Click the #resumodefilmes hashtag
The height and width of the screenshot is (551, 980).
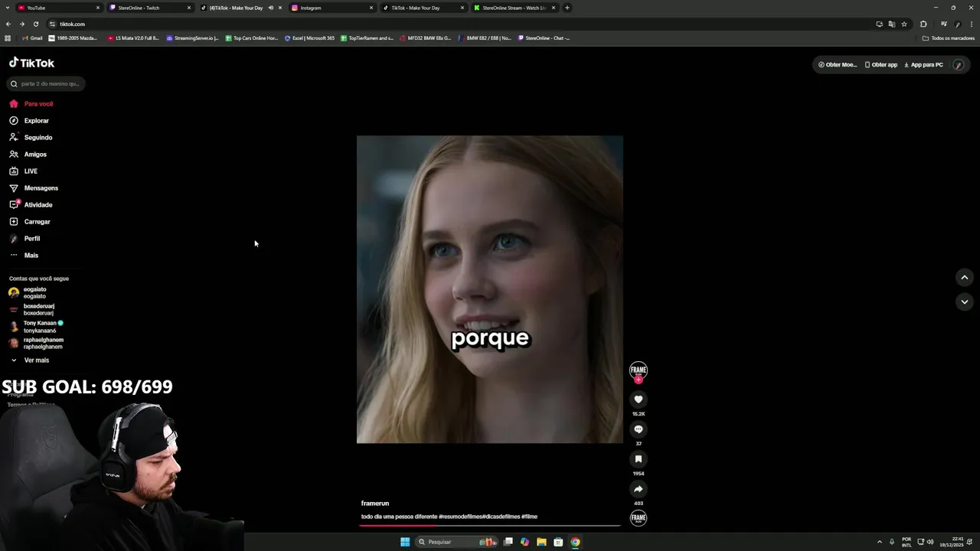point(461,517)
